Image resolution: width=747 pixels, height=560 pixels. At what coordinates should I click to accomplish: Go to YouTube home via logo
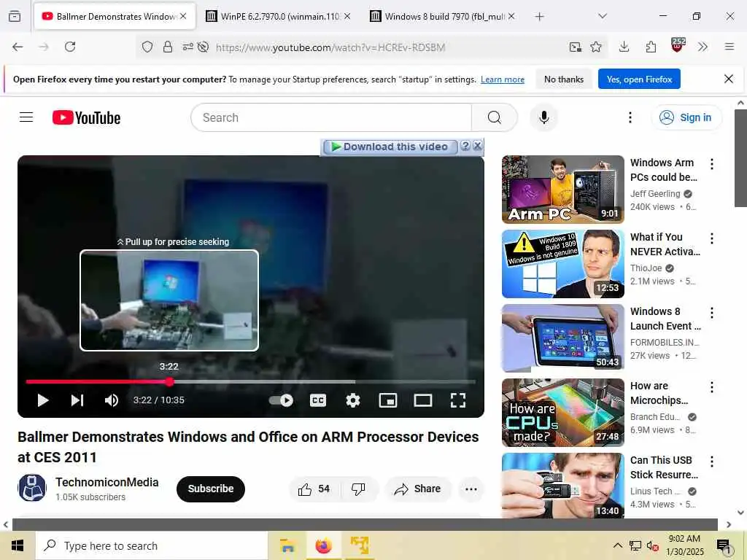[x=86, y=117]
